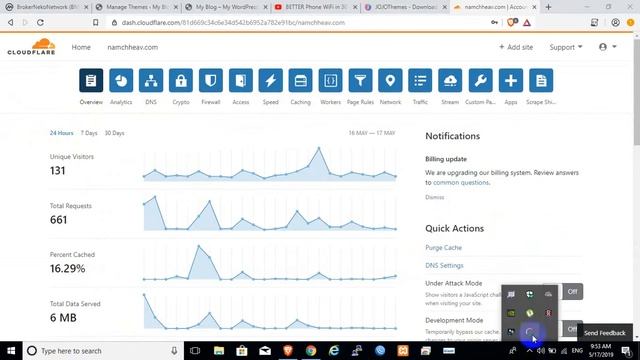Show hidden system tray icons chevron
Image resolution: width=640 pixels, height=360 pixels.
[x=529, y=351]
